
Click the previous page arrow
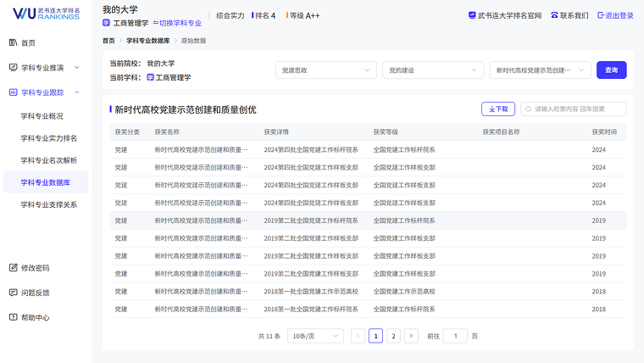point(358,336)
